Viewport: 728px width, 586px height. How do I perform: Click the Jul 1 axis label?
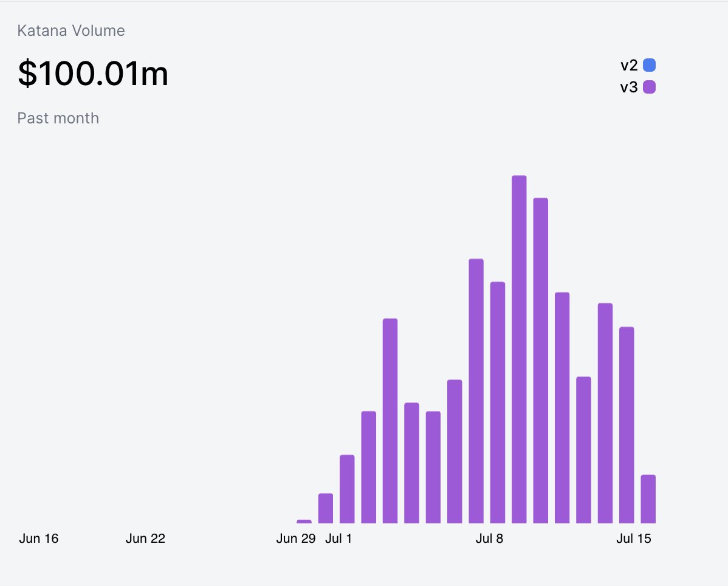pos(338,539)
